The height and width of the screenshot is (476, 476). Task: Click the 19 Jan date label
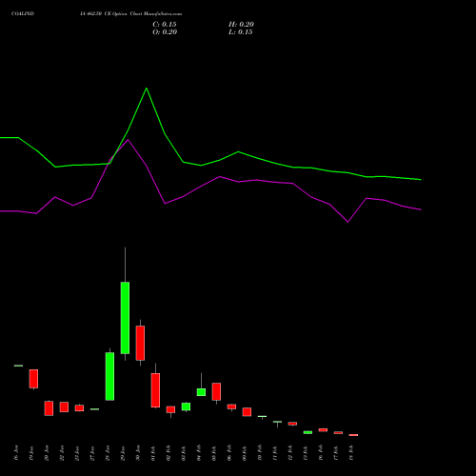point(31,453)
